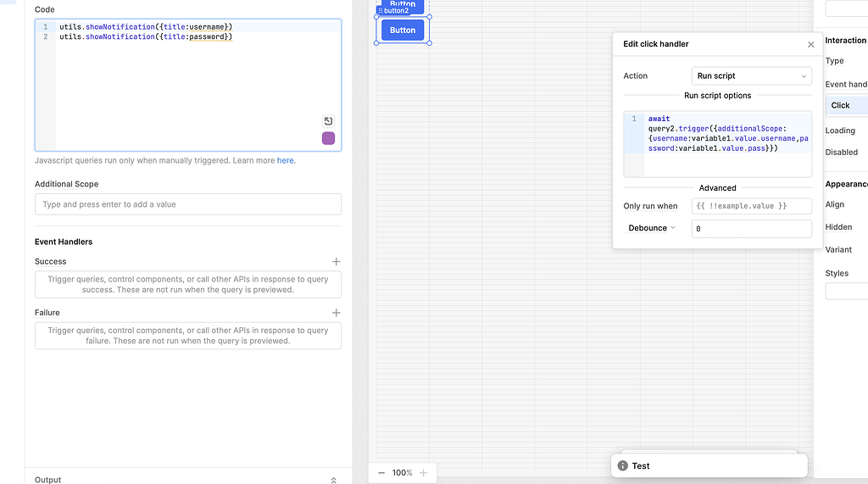Zoom in canvas with the plus icon
This screenshot has height=484, width=868.
(423, 473)
